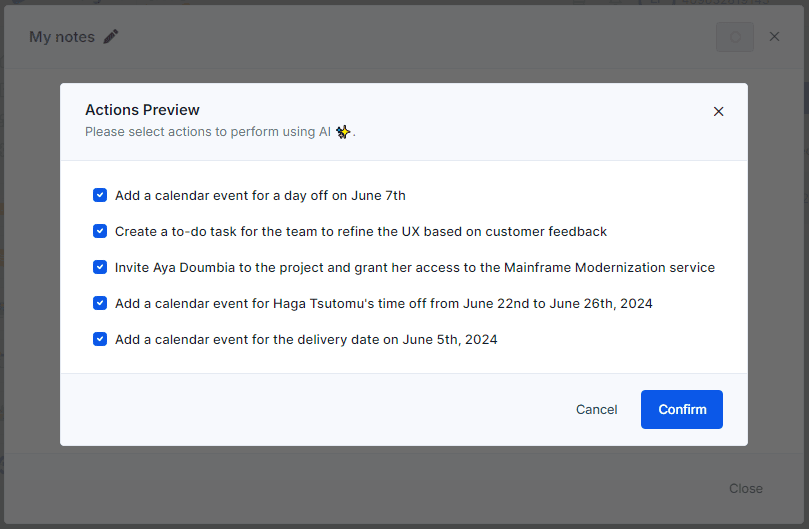The image size is (809, 529).
Task: Select the 'Add a calendar event for a day off' label
Action: coord(260,196)
